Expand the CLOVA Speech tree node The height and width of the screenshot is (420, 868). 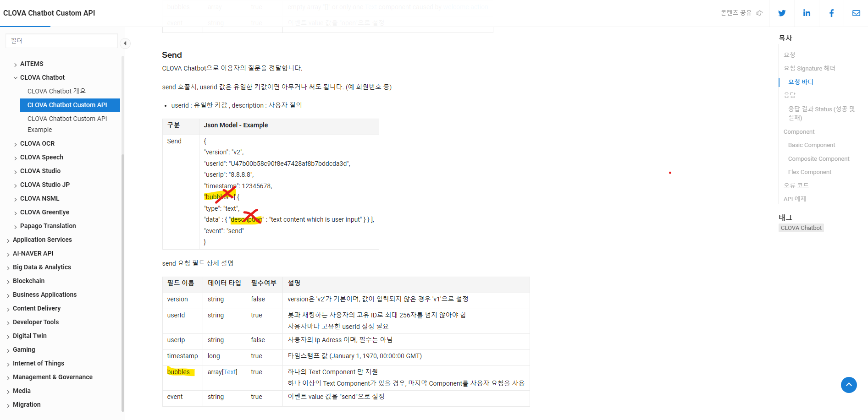(16, 158)
